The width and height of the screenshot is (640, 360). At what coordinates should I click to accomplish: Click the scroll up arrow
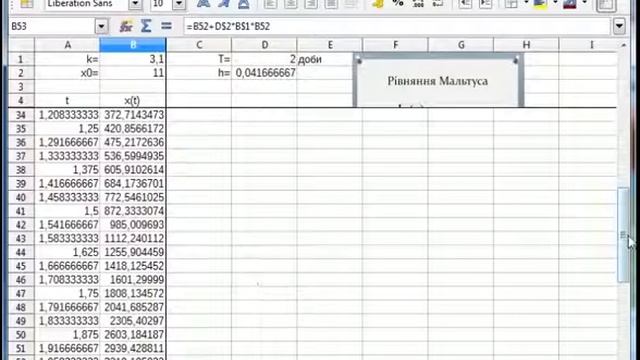coord(623,45)
